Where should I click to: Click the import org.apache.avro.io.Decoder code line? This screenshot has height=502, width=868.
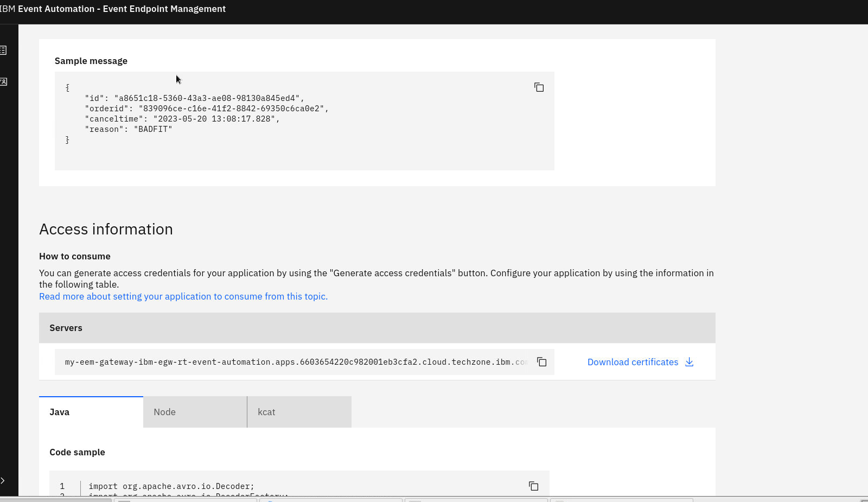pyautogui.click(x=171, y=486)
